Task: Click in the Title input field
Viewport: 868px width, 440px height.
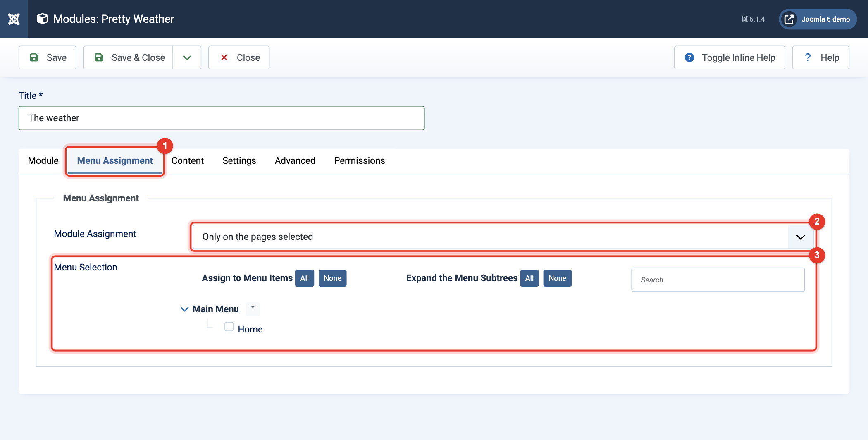Action: pos(222,118)
